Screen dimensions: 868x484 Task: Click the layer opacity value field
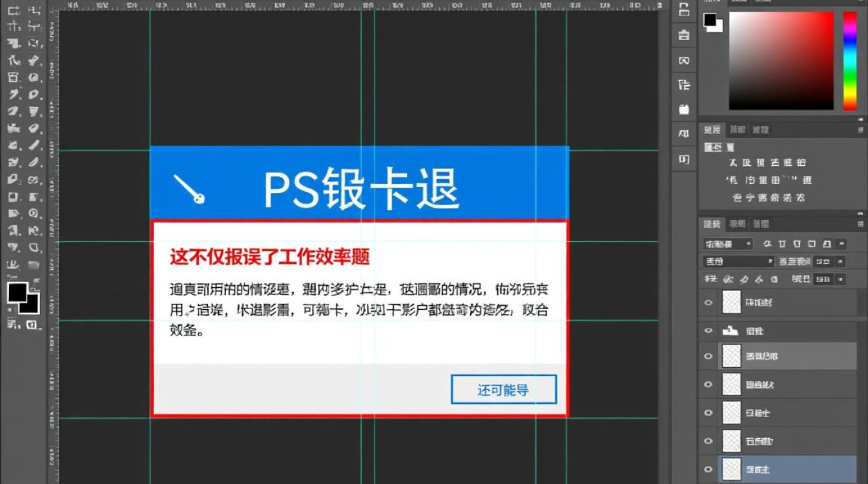point(822,261)
